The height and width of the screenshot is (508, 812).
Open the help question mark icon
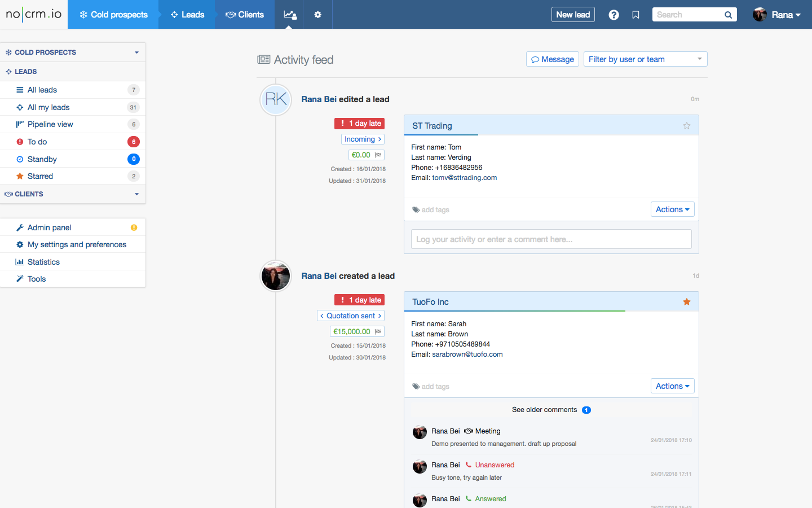point(614,15)
